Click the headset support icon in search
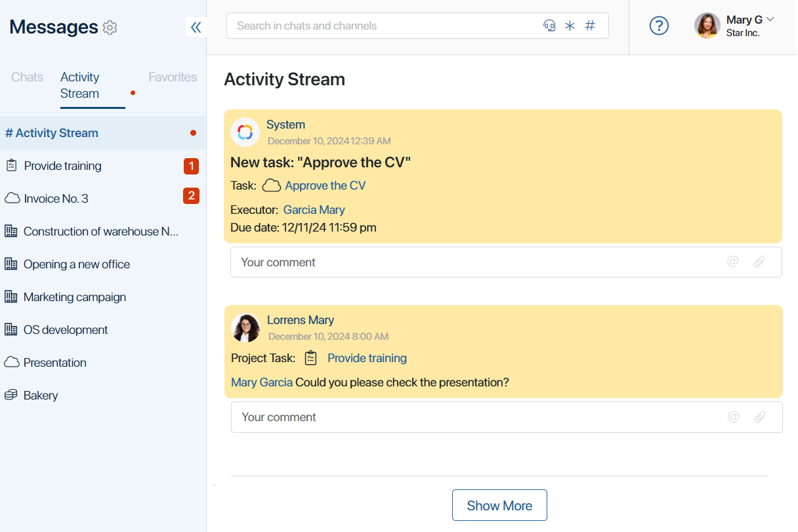The image size is (798, 532). (x=549, y=26)
